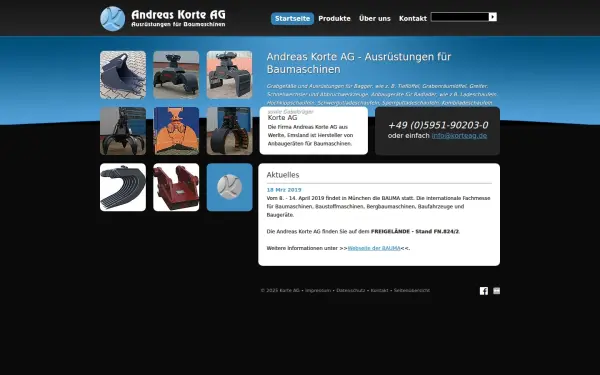
Task: Click the Andreas Korte AG round logo
Action: 112,18
